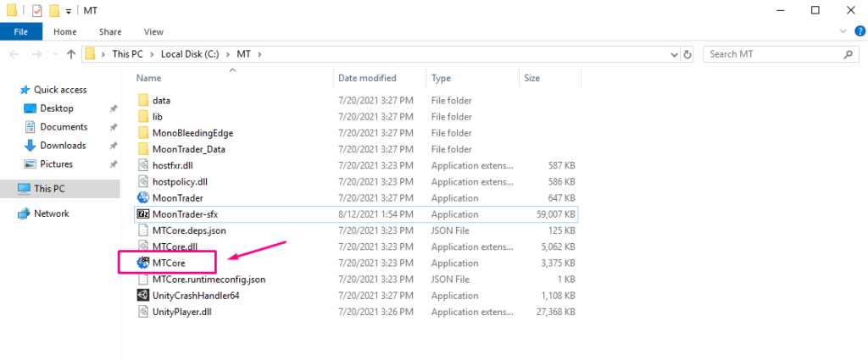Click the MTCore.deps.json file icon
Screen dimensions: 868x360
coord(142,230)
